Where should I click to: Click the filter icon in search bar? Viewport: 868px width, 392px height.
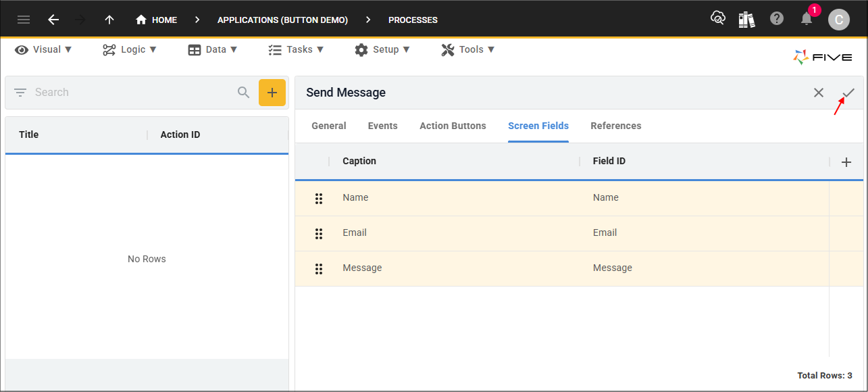[x=20, y=93]
